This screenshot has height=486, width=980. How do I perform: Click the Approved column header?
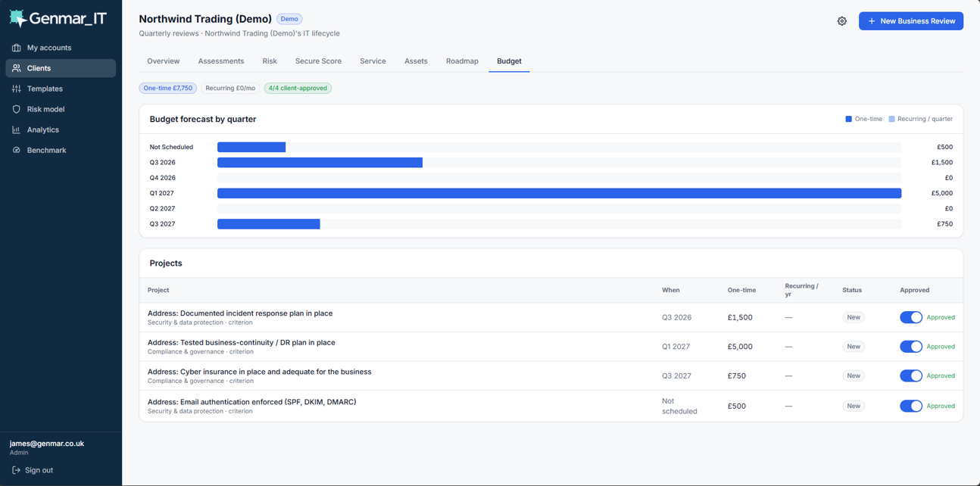click(915, 290)
